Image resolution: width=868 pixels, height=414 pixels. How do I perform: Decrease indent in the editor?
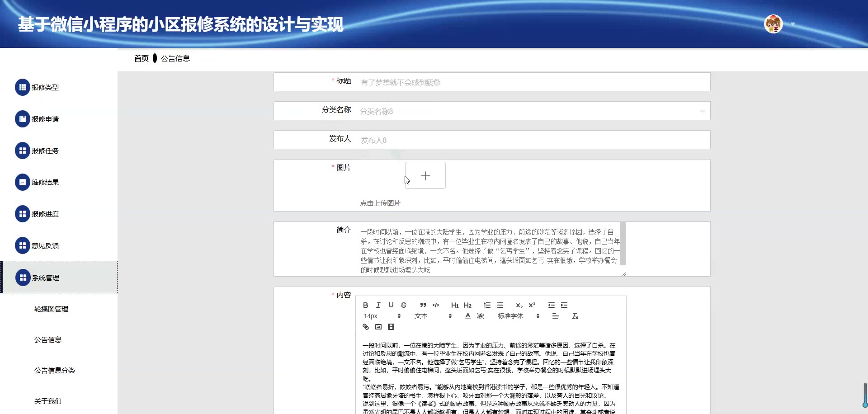[x=552, y=305]
